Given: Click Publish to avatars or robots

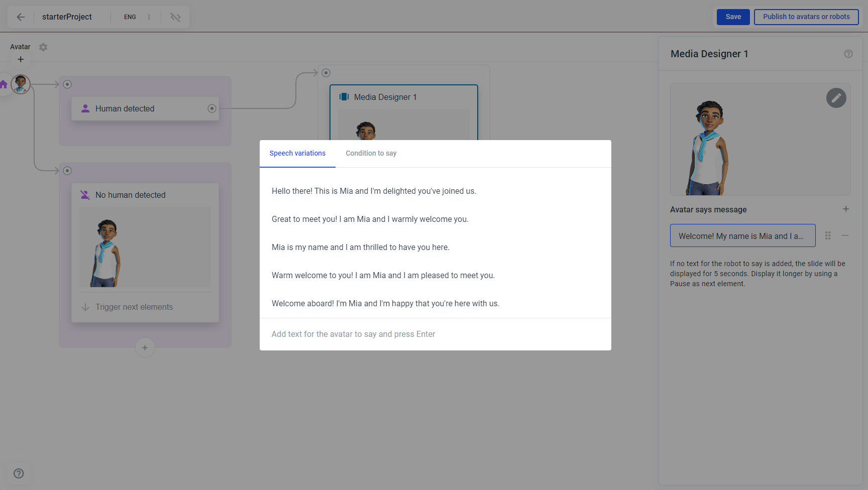Looking at the screenshot, I should coord(806,17).
